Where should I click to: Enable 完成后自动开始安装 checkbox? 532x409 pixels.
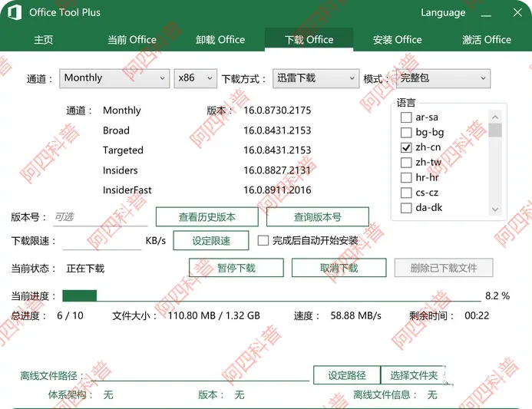[263, 240]
